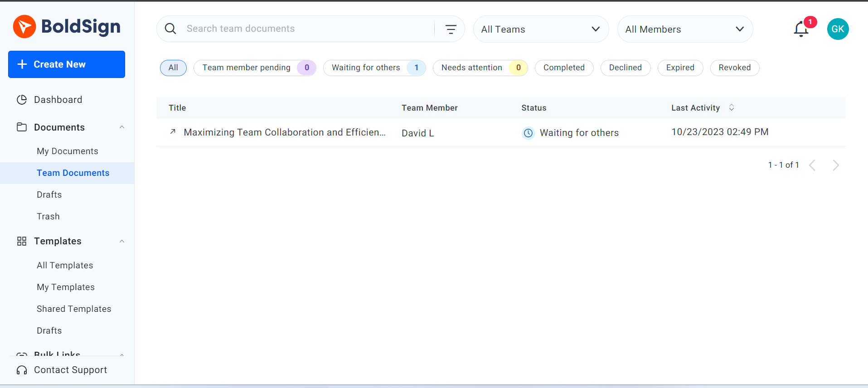
Task: Open the document using the arrow icon
Action: point(173,132)
